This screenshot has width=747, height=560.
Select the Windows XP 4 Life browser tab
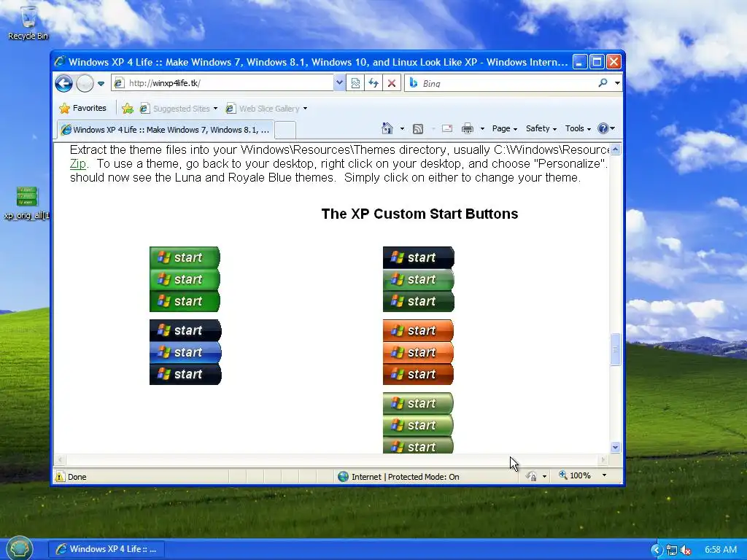coord(166,130)
